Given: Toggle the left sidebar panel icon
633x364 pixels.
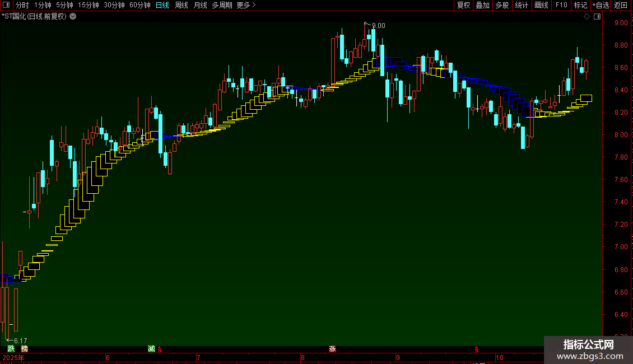Looking at the screenshot, I should (x=6, y=5).
